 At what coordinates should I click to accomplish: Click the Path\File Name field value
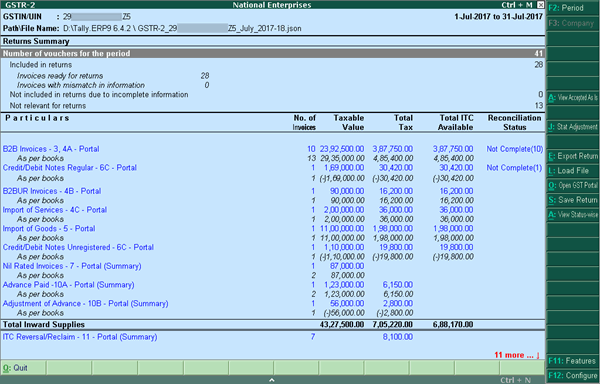click(182, 29)
